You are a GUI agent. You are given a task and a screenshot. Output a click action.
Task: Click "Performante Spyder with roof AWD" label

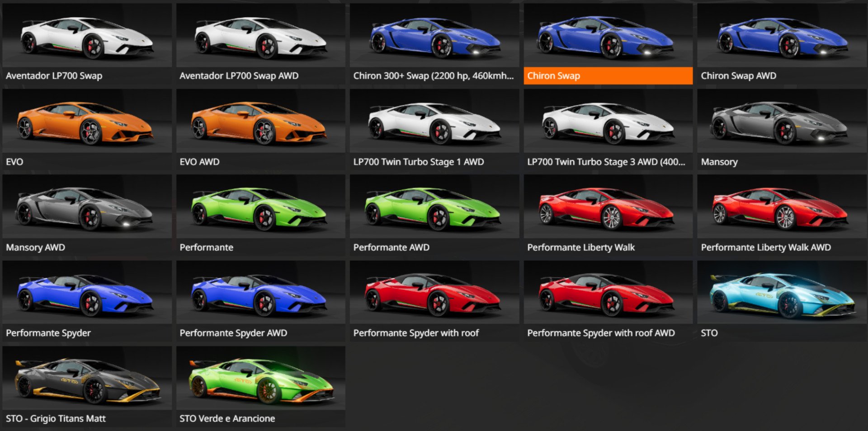coord(601,333)
